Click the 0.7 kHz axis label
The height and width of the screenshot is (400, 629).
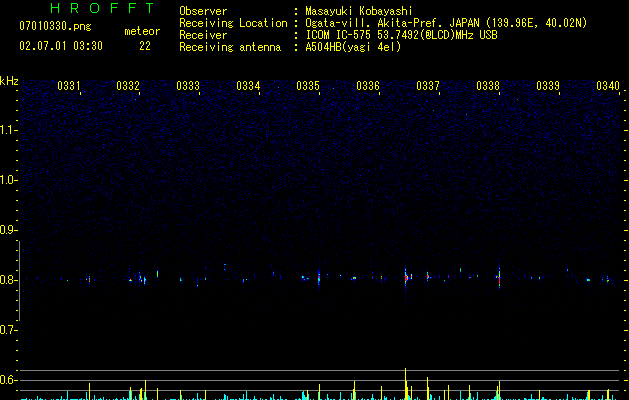(8, 330)
